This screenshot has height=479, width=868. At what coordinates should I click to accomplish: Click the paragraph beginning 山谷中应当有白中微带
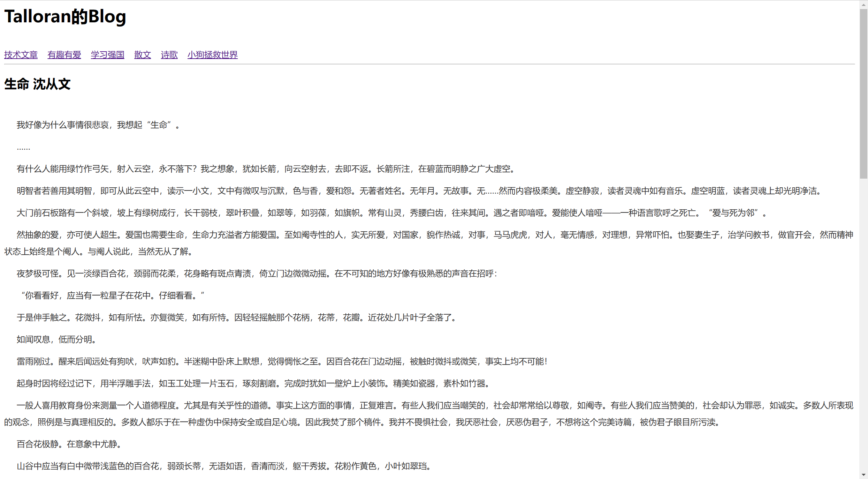coord(225,466)
